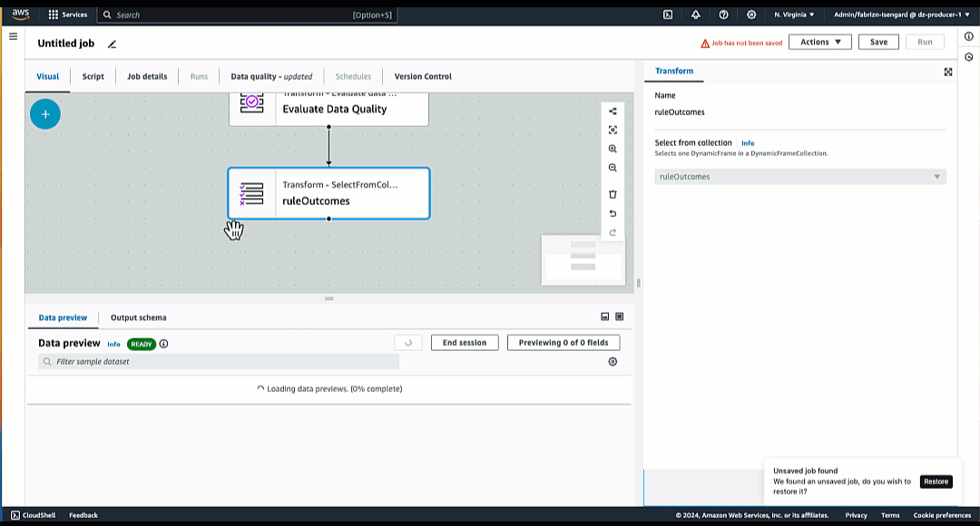The image size is (980, 526).
Task: Open the help question mark menu
Action: [724, 15]
